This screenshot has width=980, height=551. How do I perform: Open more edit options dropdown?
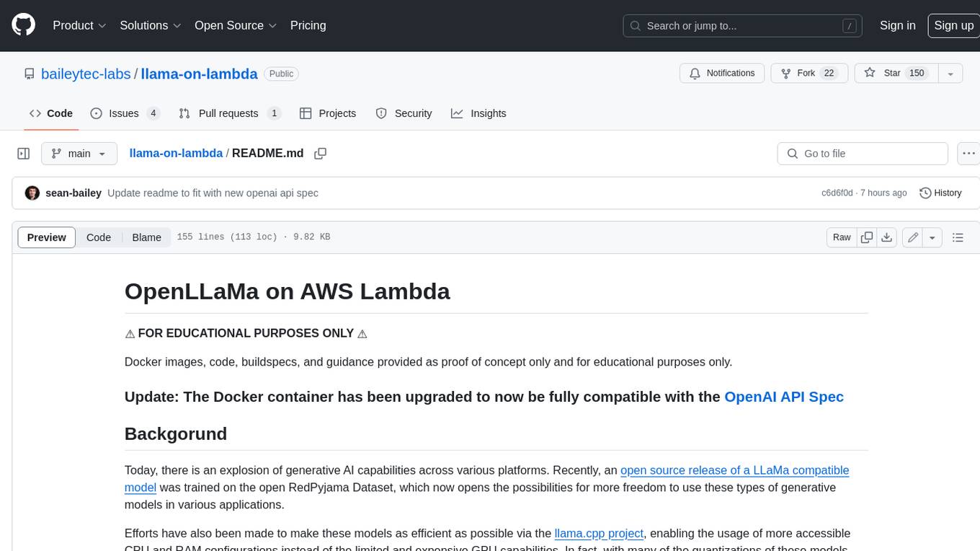(932, 237)
